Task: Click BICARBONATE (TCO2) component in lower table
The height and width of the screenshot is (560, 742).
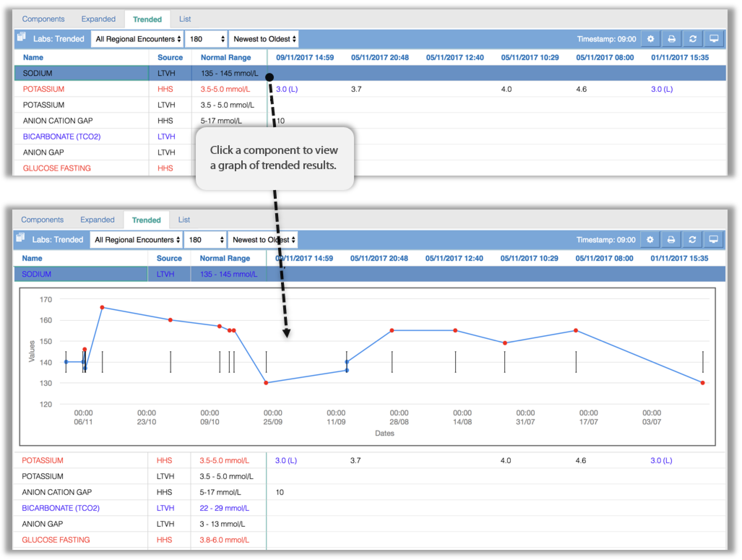Action: coord(61,508)
